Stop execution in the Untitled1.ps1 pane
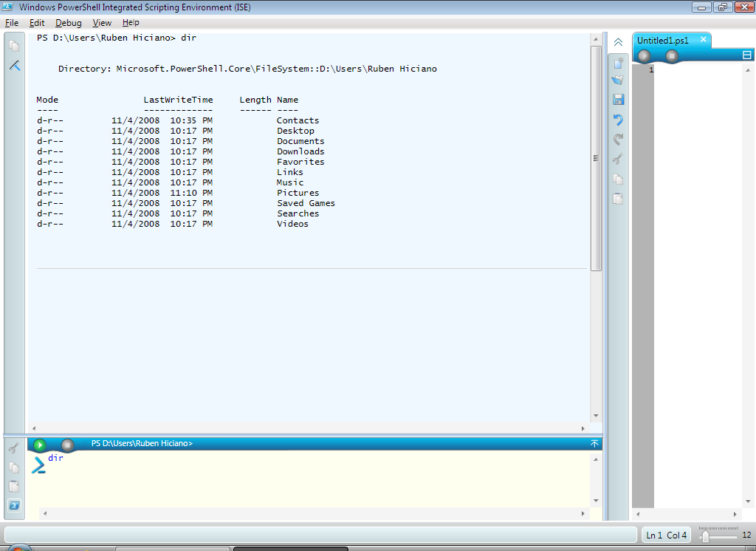The height and width of the screenshot is (551, 756). tap(672, 56)
